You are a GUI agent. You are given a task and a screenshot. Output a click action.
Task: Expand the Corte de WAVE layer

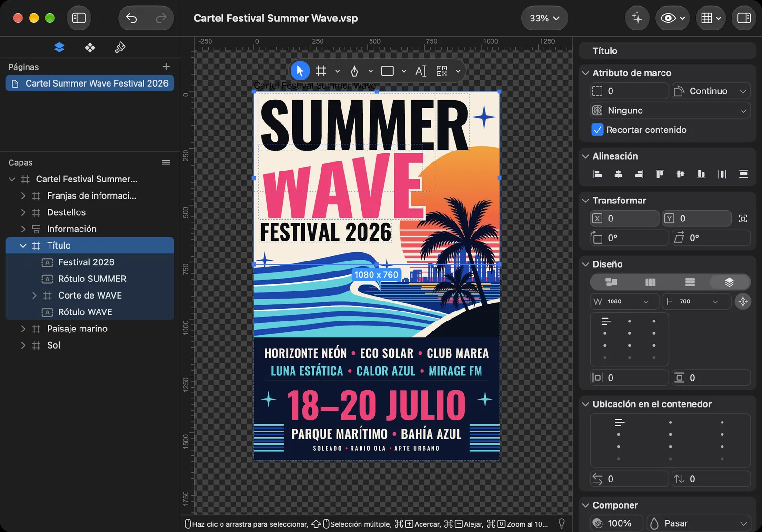tap(34, 295)
